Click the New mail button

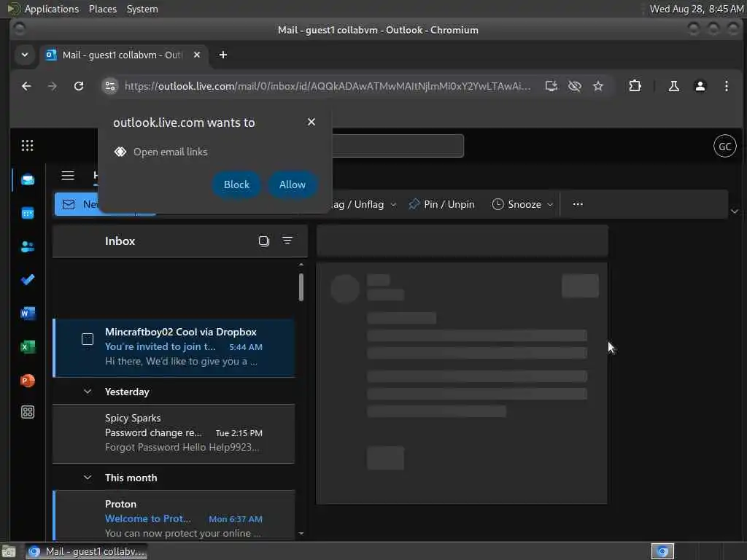76,204
